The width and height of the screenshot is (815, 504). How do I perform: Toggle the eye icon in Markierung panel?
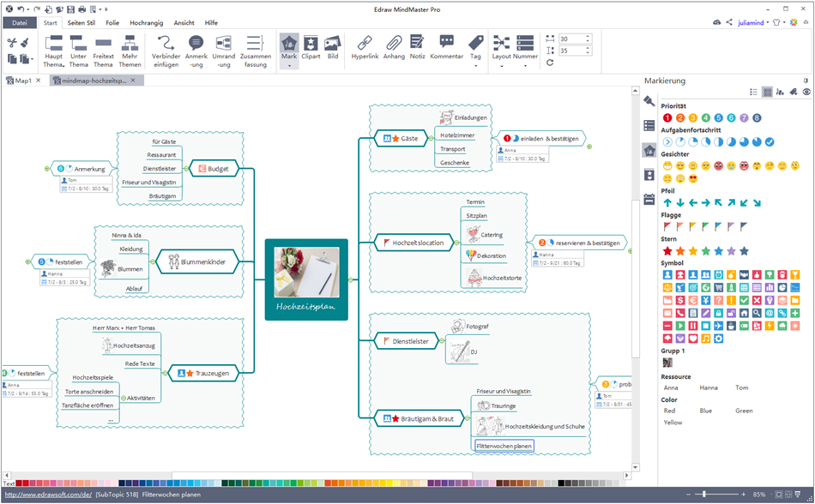pyautogui.click(x=806, y=92)
